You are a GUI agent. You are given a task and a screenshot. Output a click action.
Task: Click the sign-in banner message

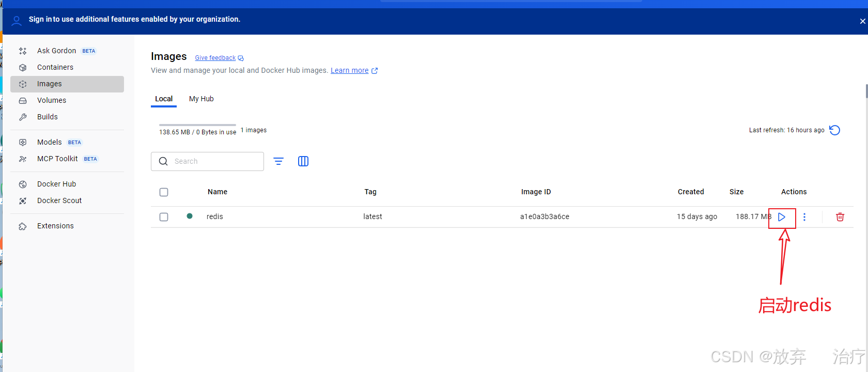134,19
